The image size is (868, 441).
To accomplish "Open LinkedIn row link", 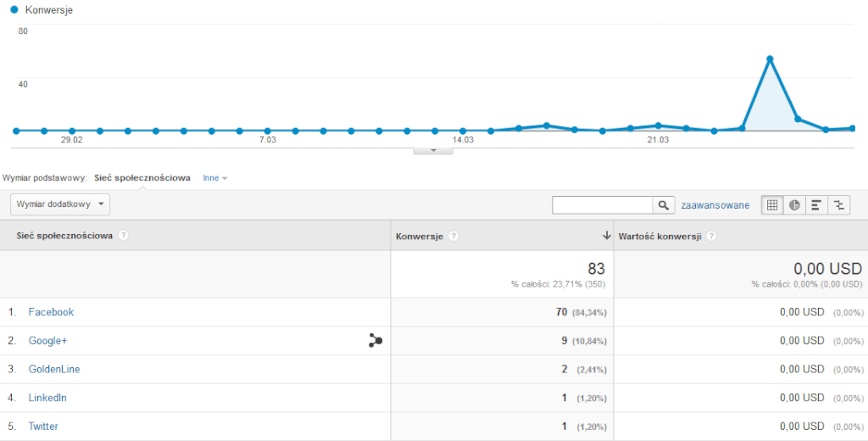I will click(x=47, y=398).
